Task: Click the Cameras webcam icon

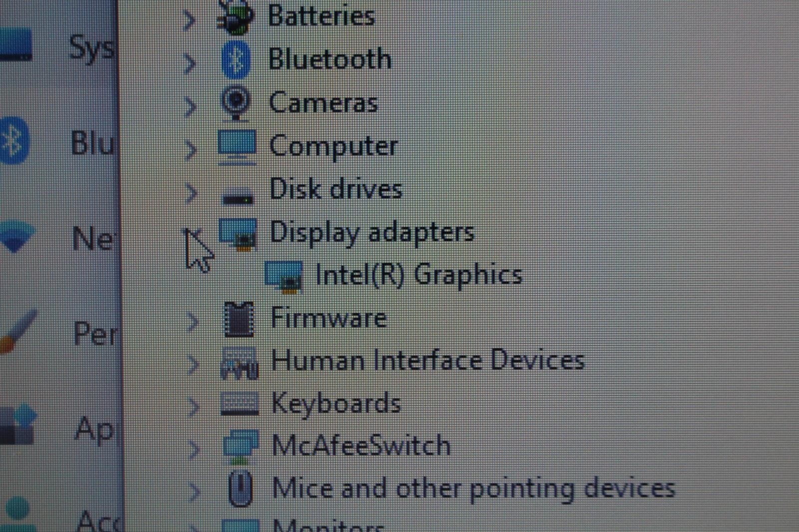Action: (235, 103)
